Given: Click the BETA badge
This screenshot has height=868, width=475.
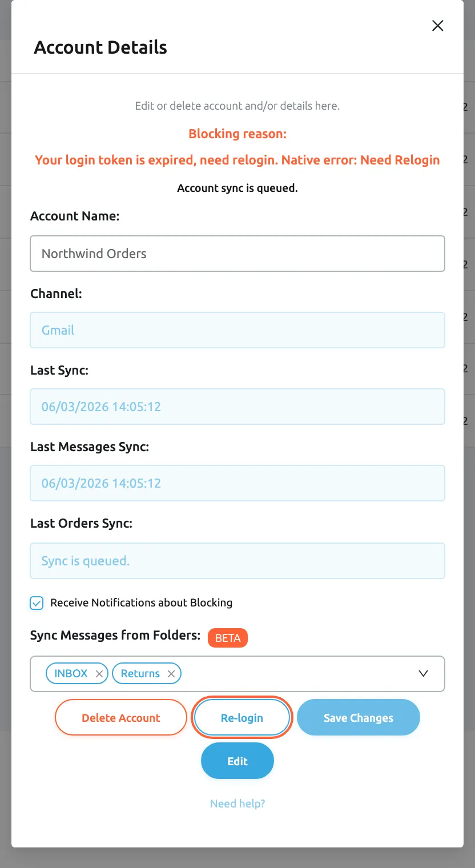Looking at the screenshot, I should pos(228,638).
